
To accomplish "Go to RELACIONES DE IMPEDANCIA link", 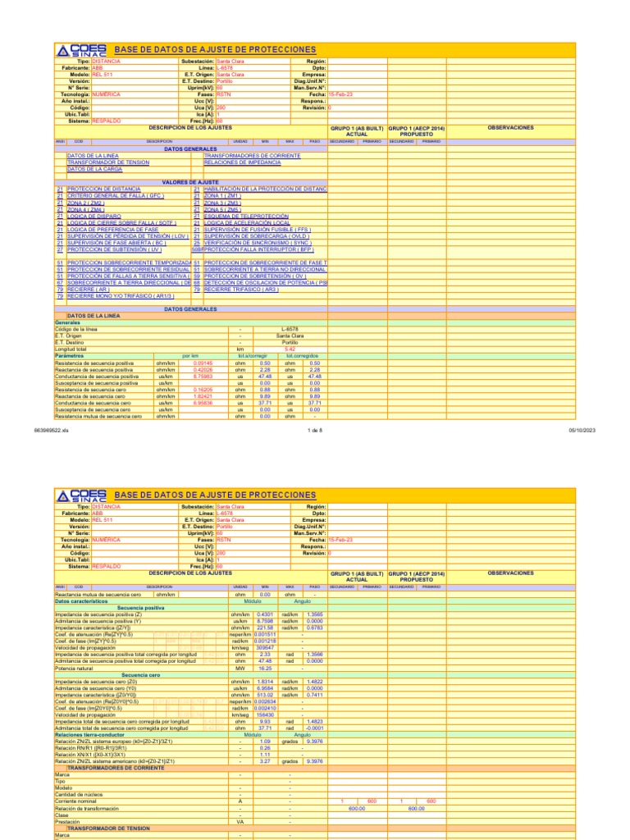I will tap(242, 162).
